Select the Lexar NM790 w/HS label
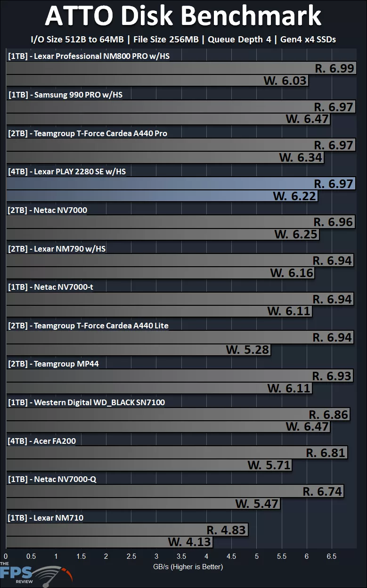Image resolution: width=367 pixels, height=588 pixels. click(x=57, y=249)
